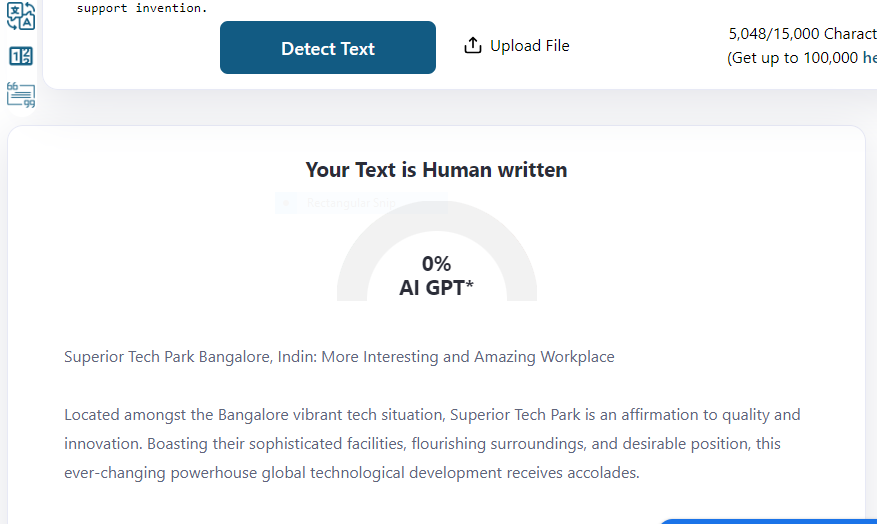This screenshot has width=877, height=524.
Task: Click the 0% score value
Action: (436, 264)
